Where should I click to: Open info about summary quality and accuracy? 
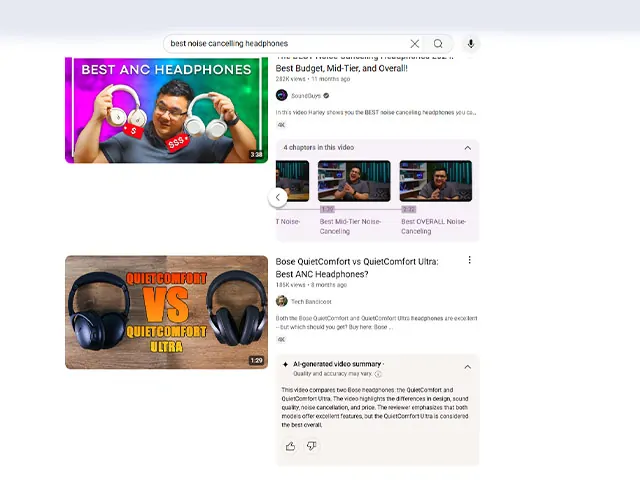click(x=378, y=373)
